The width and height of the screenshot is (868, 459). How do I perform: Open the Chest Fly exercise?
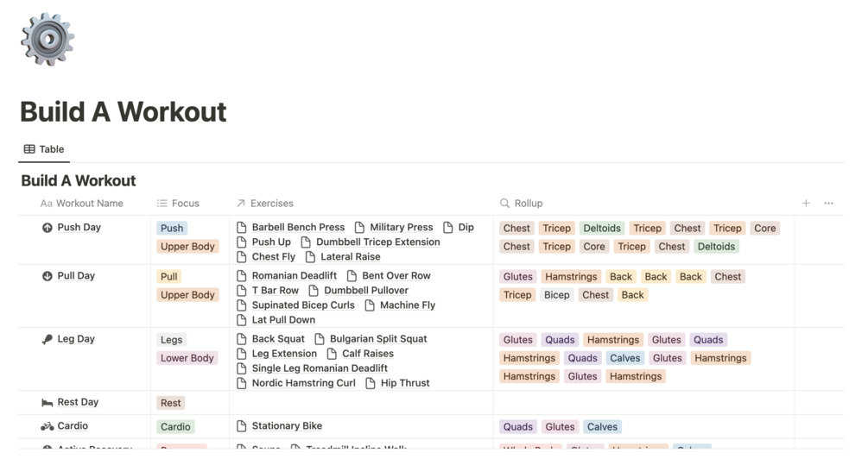click(274, 257)
